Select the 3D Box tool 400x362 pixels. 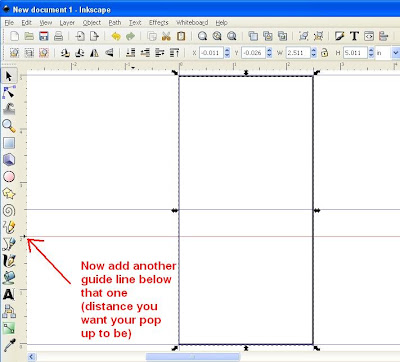(9, 160)
